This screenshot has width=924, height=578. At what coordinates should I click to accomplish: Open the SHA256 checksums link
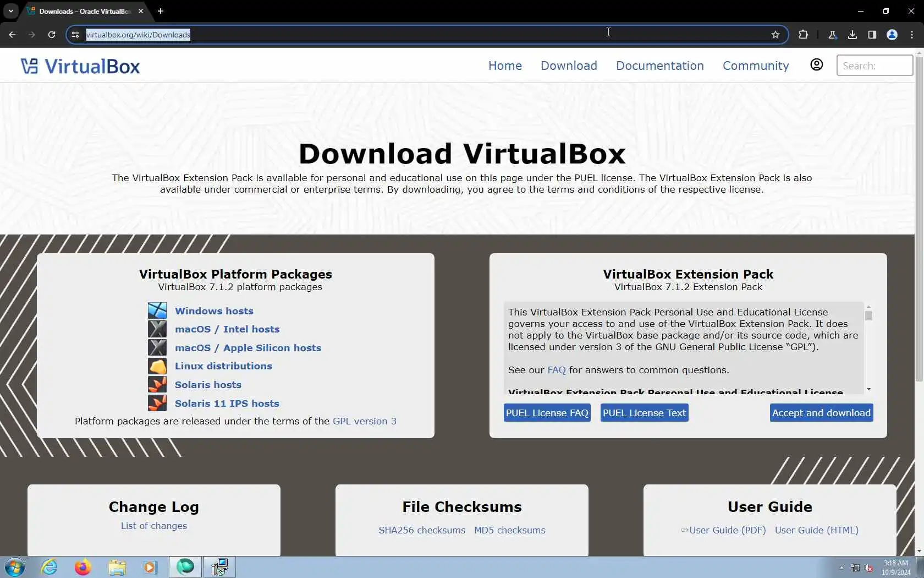(x=422, y=530)
